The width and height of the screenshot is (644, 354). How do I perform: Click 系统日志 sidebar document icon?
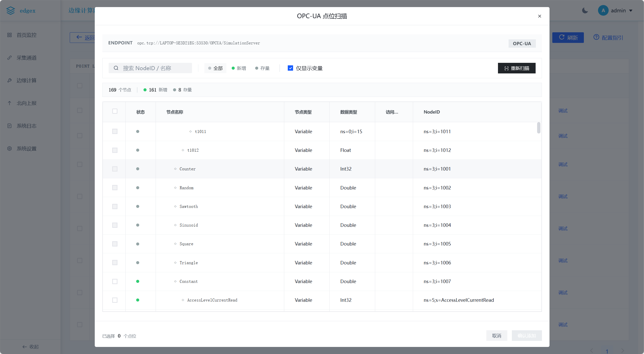coord(10,126)
